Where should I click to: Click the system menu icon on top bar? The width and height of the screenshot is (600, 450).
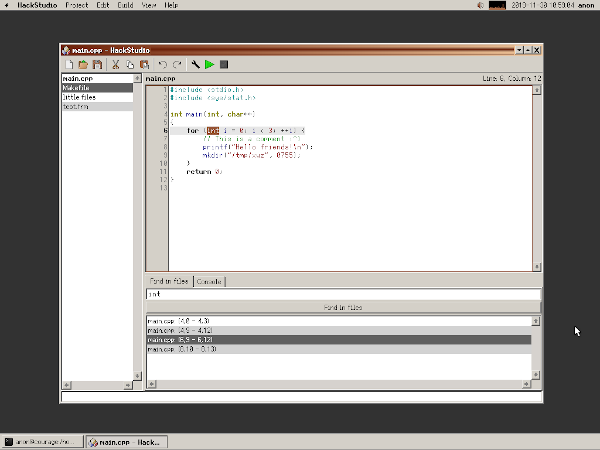pyautogui.click(x=7, y=5)
